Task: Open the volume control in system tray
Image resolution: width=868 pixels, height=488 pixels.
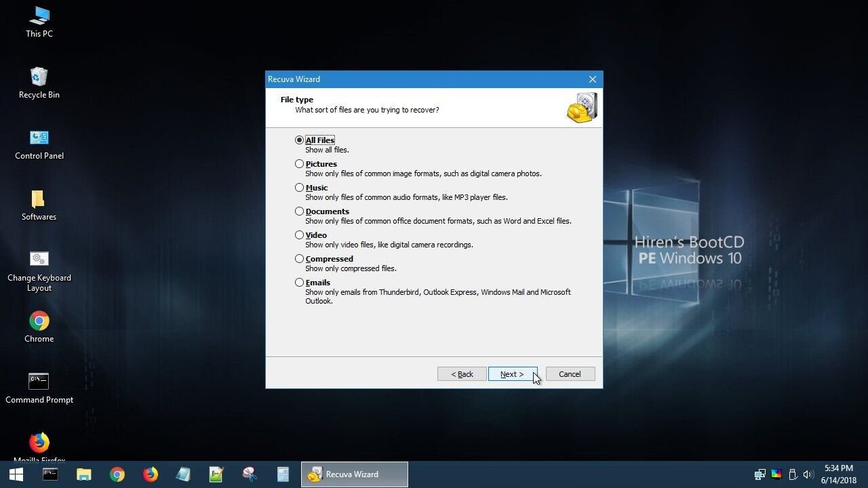Action: coord(809,474)
